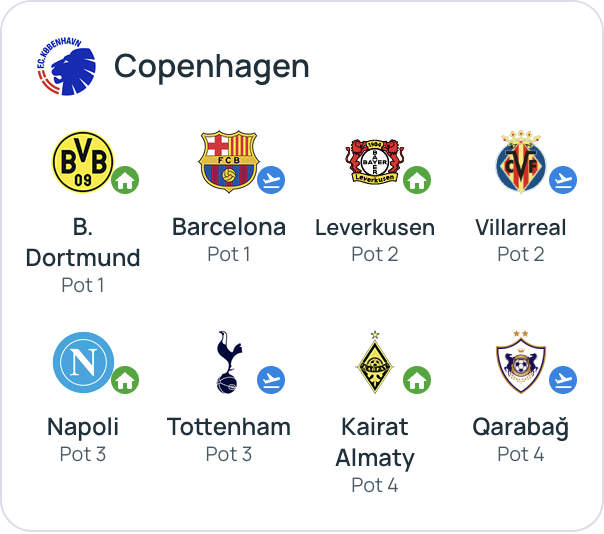Click the Borussia Dortmund BVB logo

pyautogui.click(x=82, y=162)
